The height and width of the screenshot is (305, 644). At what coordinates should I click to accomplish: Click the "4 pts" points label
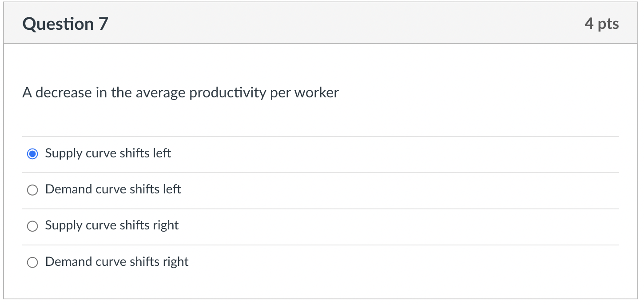click(x=602, y=24)
